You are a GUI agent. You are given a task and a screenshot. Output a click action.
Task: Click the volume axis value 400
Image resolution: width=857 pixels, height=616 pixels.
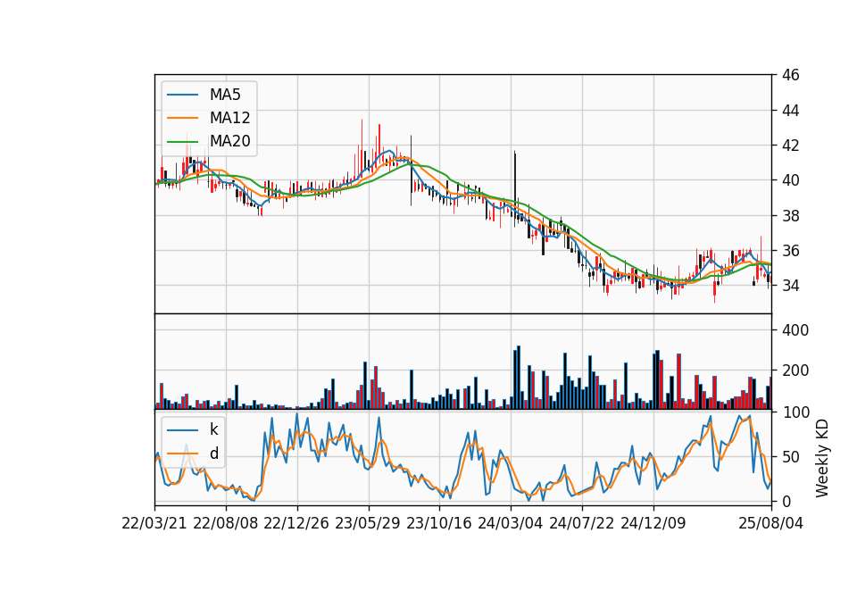pyautogui.click(x=795, y=330)
